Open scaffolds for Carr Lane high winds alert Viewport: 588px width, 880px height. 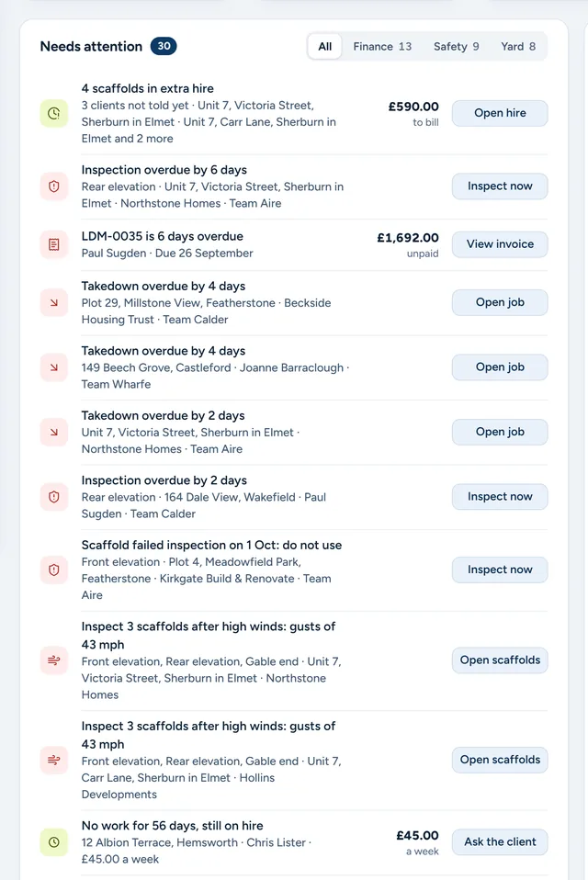tap(500, 760)
